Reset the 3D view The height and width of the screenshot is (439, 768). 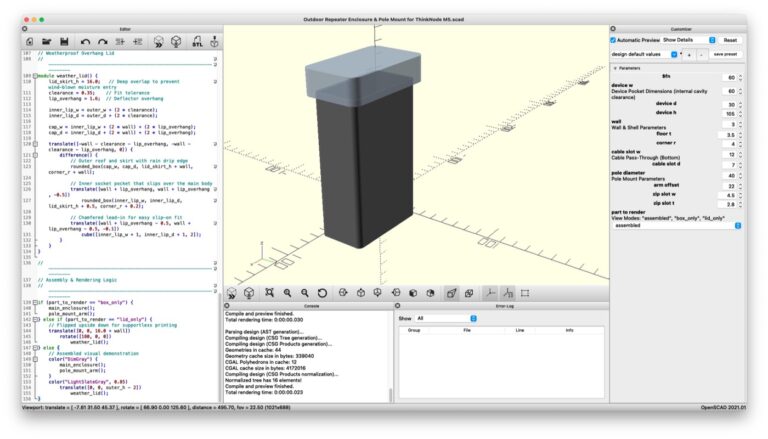(x=322, y=293)
